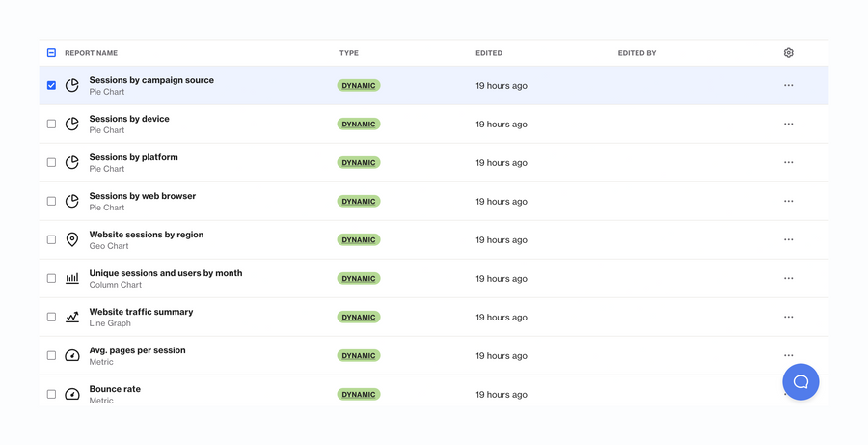Toggle the select-all header checkbox

click(51, 53)
